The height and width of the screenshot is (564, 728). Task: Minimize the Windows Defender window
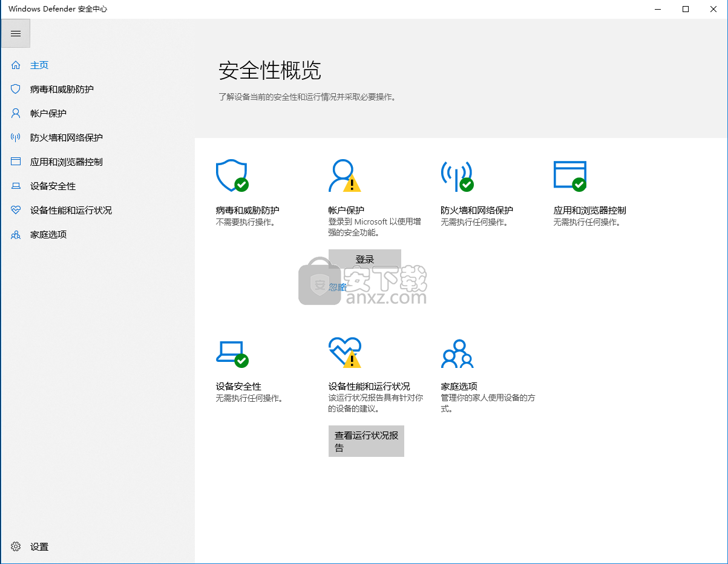pyautogui.click(x=658, y=9)
